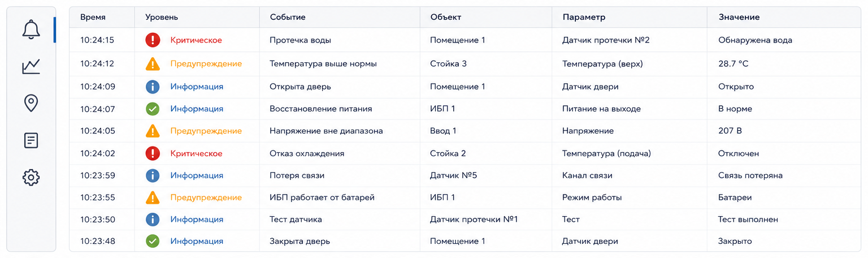Click the Ввод 1 object cell
This screenshot has height=258, width=868.
(x=443, y=131)
